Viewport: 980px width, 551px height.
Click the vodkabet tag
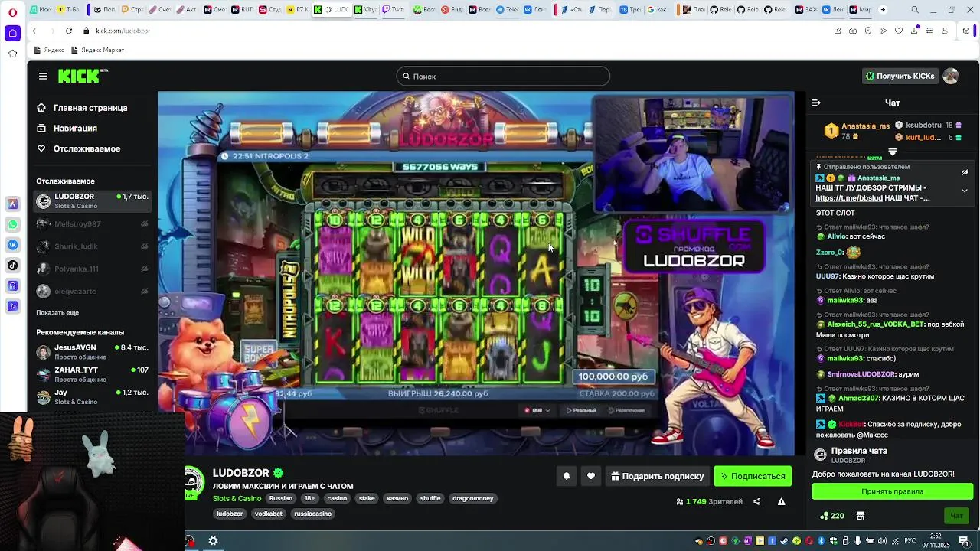269,514
